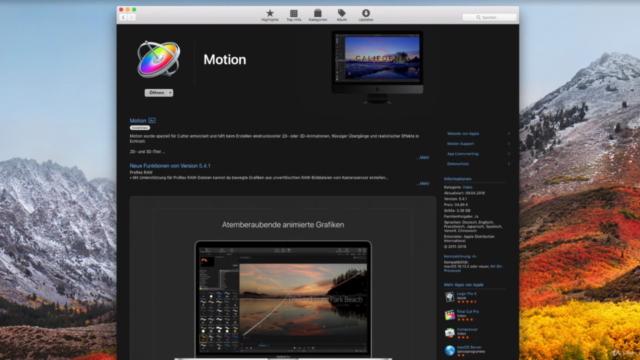Open the Compressor title link

point(467,329)
